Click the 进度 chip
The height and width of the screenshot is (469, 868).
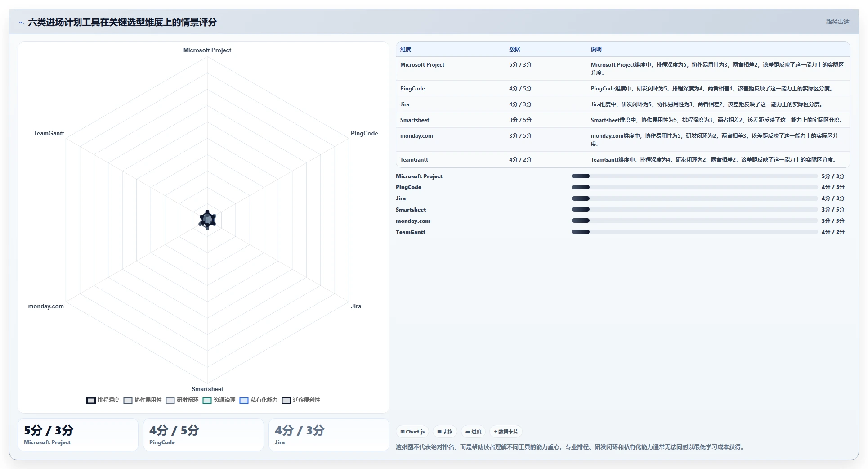point(474,432)
